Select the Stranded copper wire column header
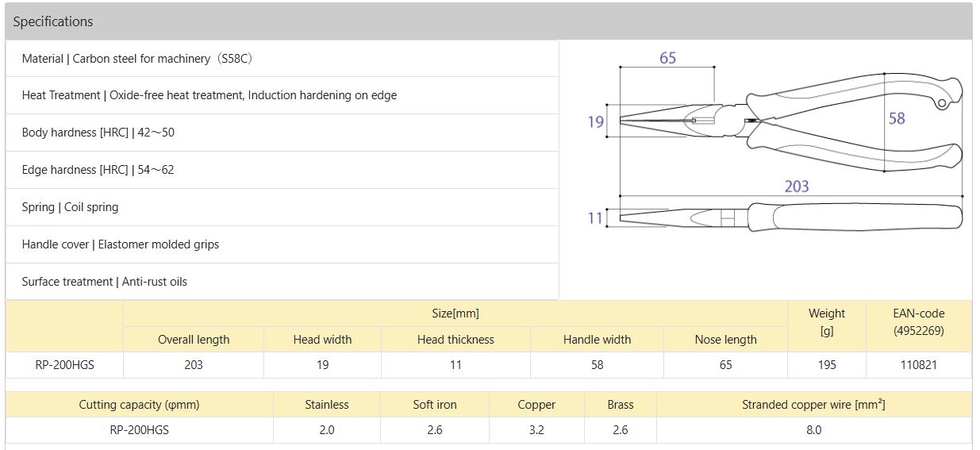Viewport: 980px width, 450px height. pyautogui.click(x=813, y=405)
